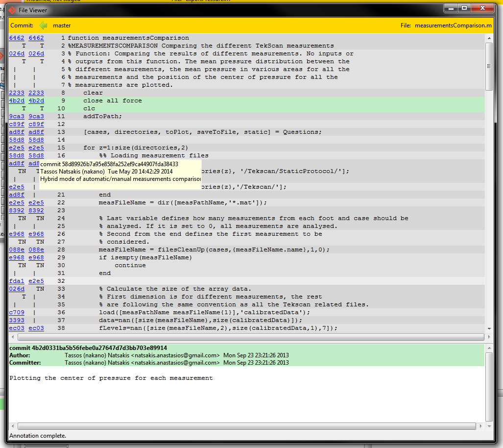Minimize the File Viewer window
503x448 pixels.
point(451,8)
